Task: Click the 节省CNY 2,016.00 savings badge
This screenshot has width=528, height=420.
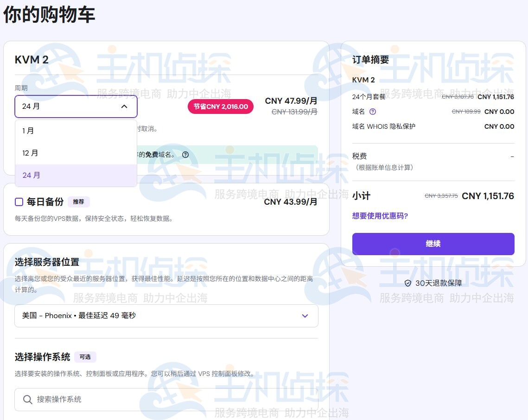Action: pyautogui.click(x=220, y=106)
